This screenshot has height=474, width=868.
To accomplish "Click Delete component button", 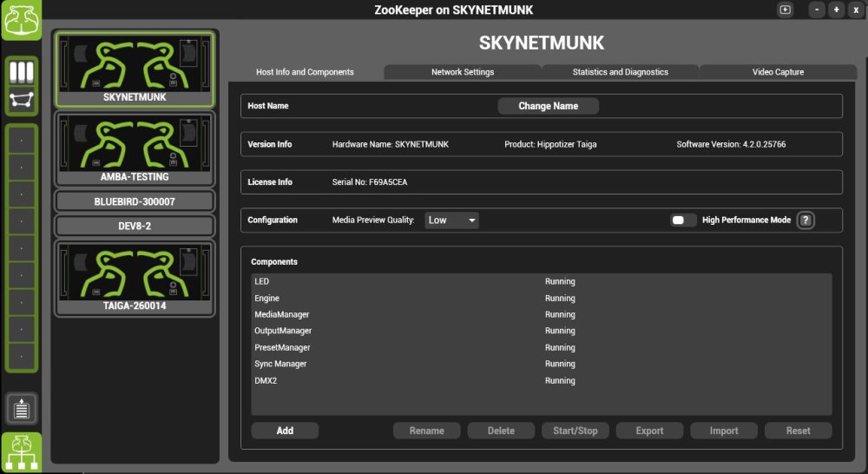I will (501, 431).
